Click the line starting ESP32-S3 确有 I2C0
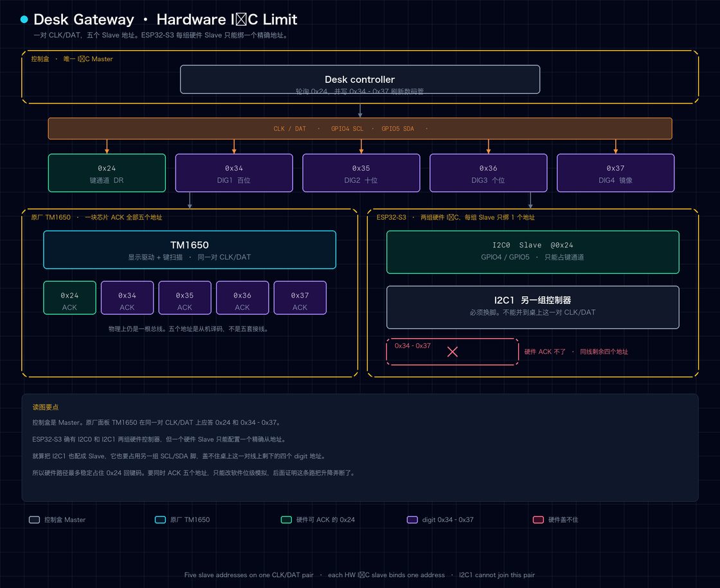 (x=160, y=440)
